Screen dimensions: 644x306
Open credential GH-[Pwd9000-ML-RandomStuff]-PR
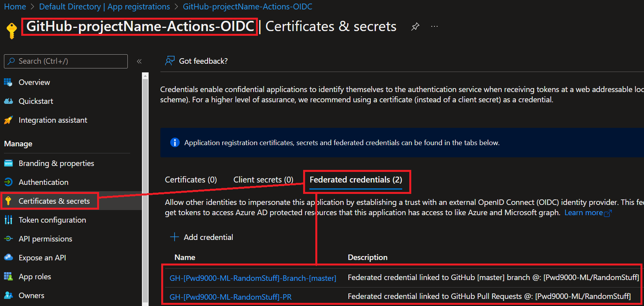230,297
